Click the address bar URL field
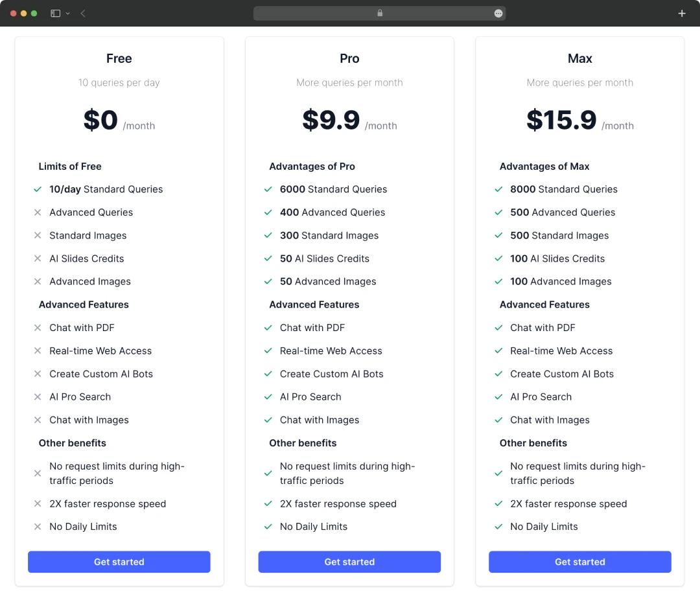 (379, 14)
